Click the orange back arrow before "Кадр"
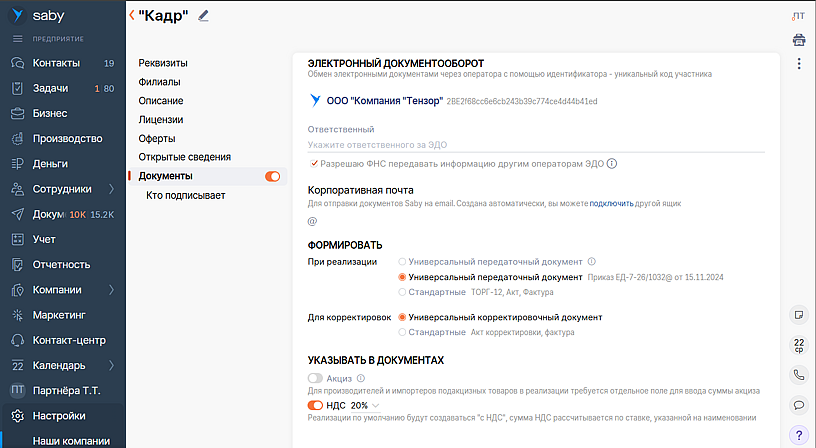The height and width of the screenshot is (448, 816). (x=132, y=15)
